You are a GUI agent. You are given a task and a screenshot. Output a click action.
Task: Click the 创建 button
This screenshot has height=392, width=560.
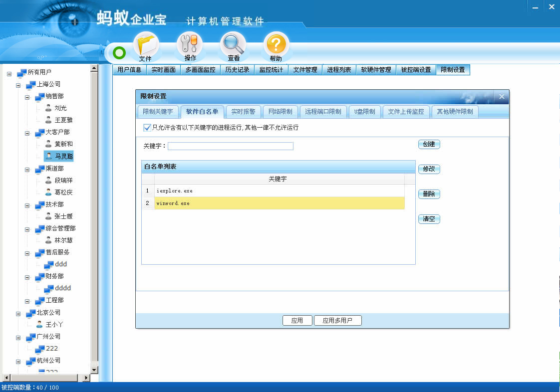[x=429, y=144]
